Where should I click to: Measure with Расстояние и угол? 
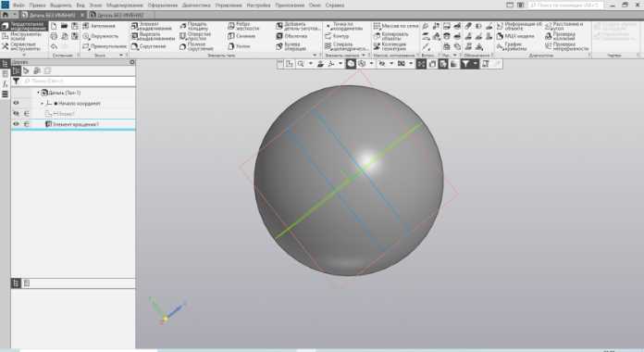[563, 26]
